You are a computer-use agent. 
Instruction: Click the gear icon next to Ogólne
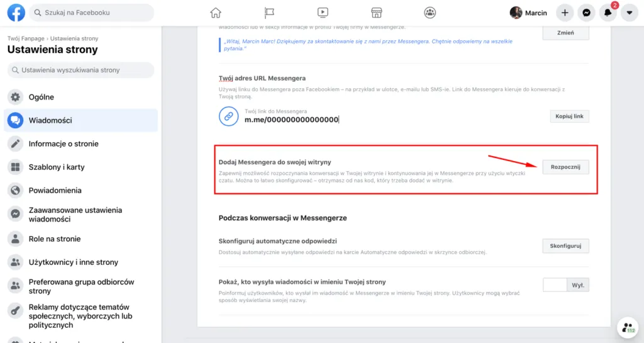[x=15, y=97]
